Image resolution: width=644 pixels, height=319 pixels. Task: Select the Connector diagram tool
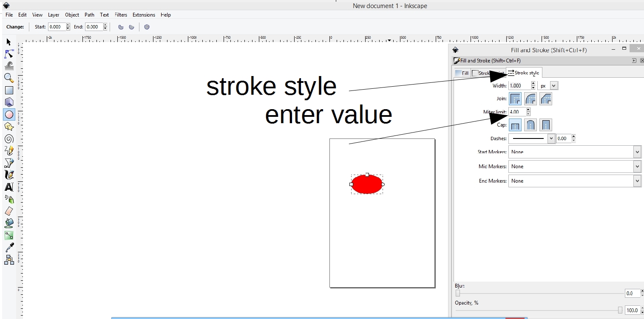click(9, 260)
